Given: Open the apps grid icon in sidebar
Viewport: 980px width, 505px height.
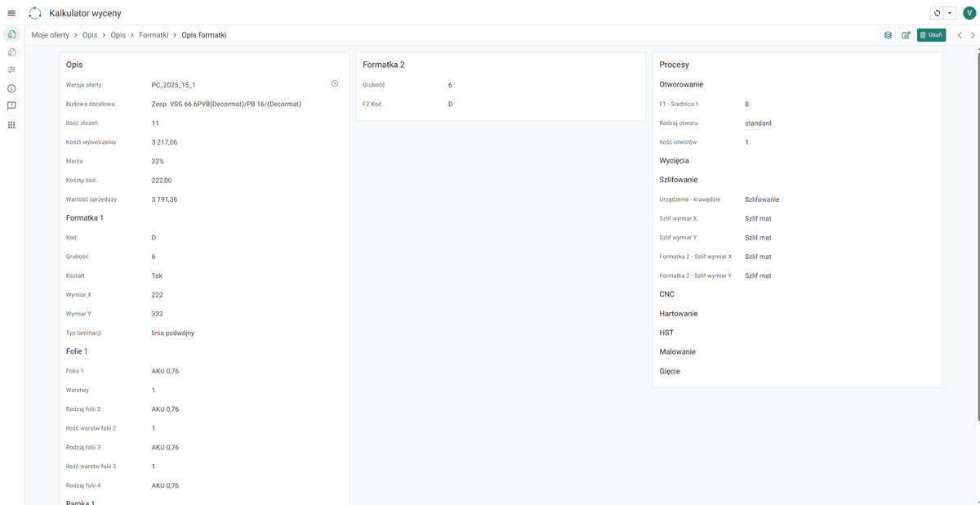Looking at the screenshot, I should click(x=11, y=125).
